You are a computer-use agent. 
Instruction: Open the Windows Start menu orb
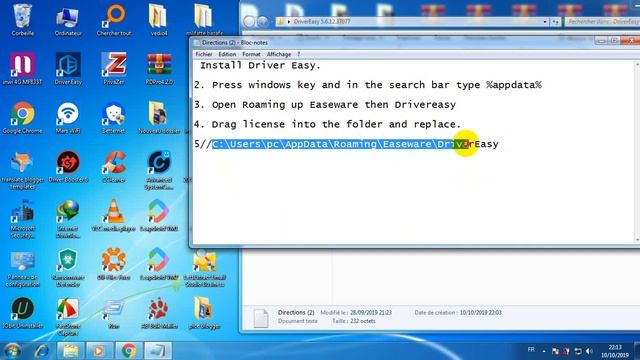tap(12, 351)
